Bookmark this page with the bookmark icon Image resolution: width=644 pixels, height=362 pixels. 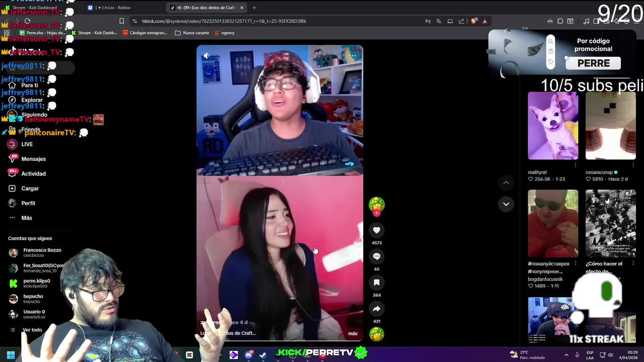[122, 21]
